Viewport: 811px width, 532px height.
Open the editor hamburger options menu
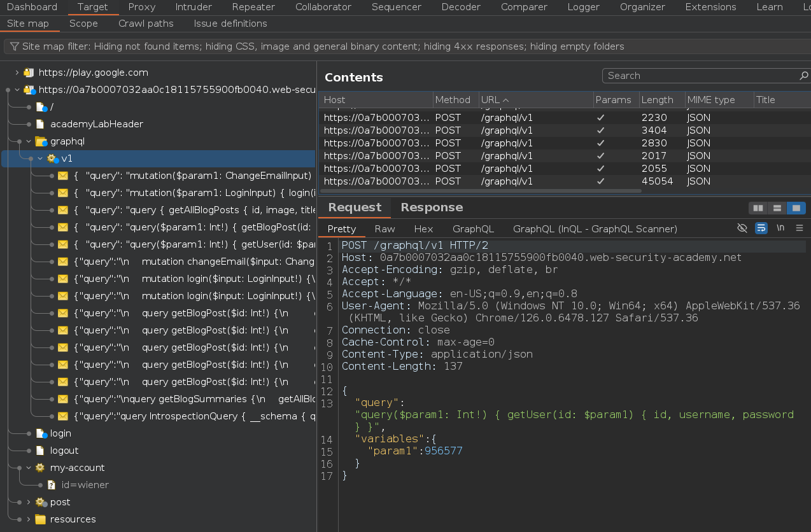pyautogui.click(x=800, y=228)
